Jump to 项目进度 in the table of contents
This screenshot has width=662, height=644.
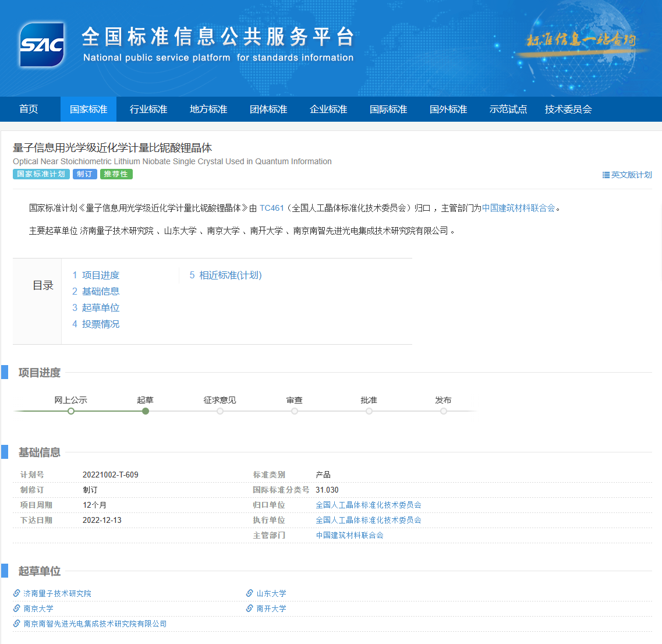[x=96, y=275]
